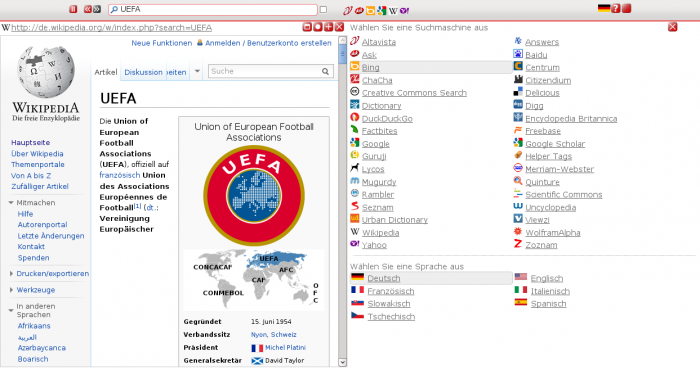Click the Google icon in the top toolbar
This screenshot has width=700, height=370.
[x=381, y=10]
